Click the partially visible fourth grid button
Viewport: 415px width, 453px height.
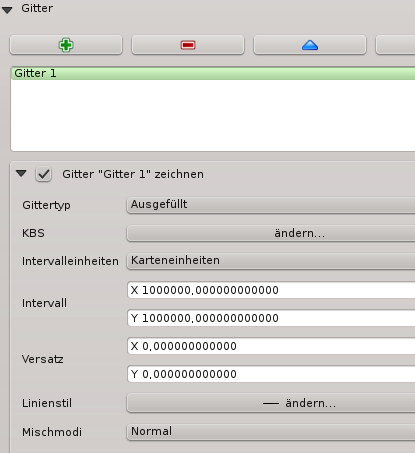coord(395,45)
